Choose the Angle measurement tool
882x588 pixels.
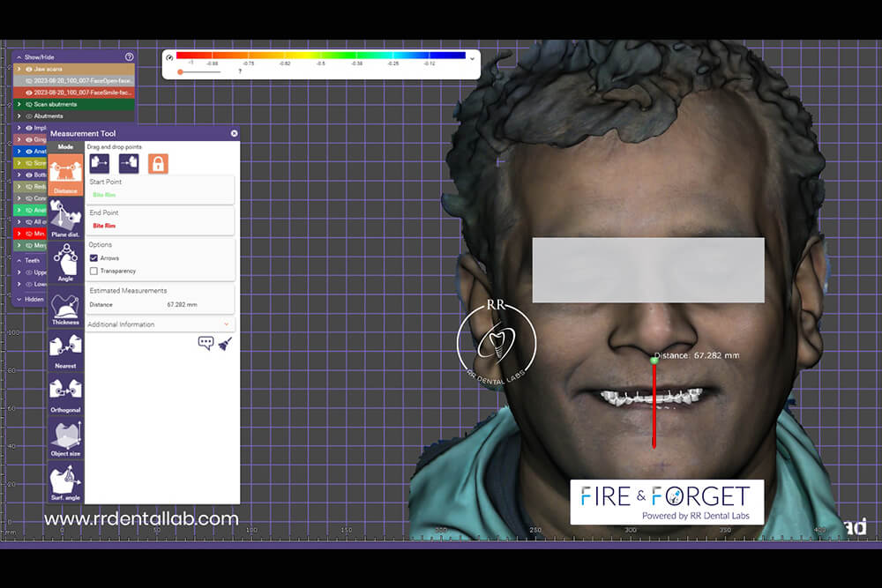pos(65,263)
